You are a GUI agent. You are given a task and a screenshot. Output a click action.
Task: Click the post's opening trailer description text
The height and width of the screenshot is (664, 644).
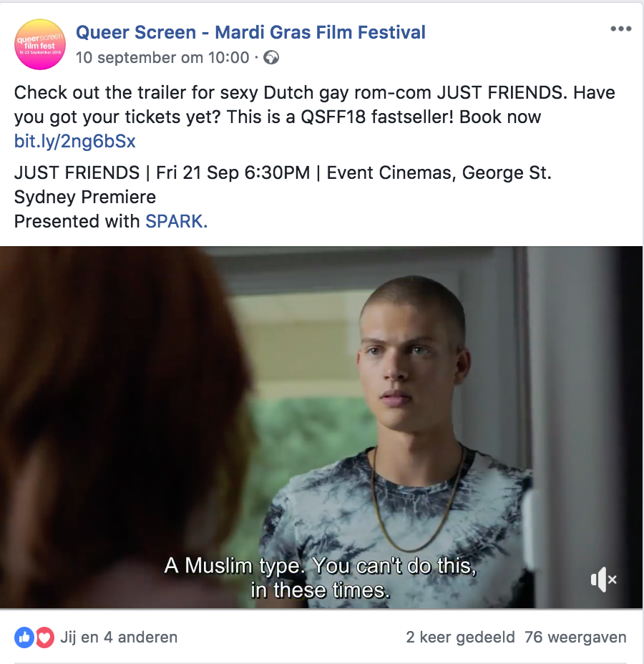[x=315, y=104]
